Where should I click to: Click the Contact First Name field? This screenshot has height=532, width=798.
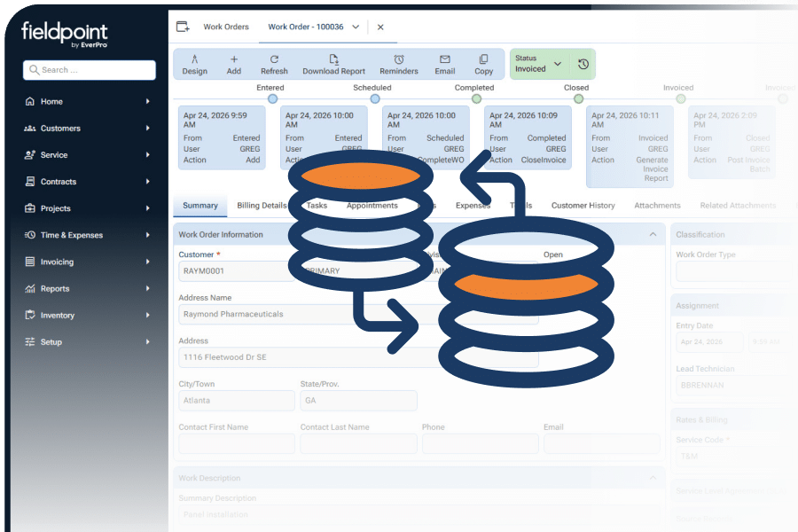(237, 443)
